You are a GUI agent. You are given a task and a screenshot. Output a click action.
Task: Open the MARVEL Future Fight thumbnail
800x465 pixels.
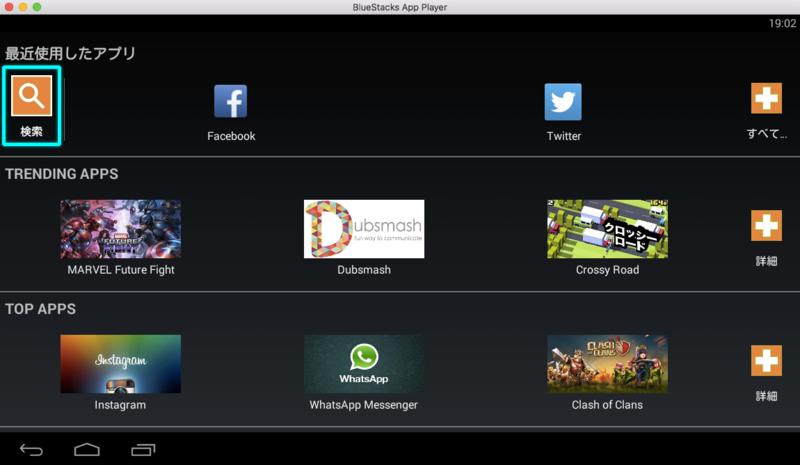[120, 229]
